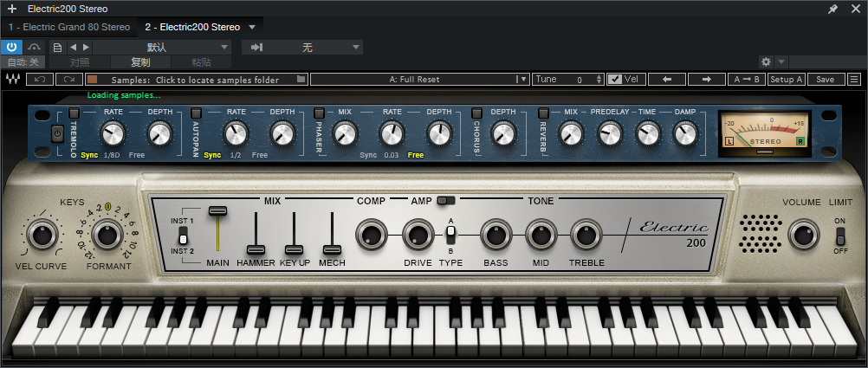
Task: Open the preset file page icon
Action: pos(57,47)
